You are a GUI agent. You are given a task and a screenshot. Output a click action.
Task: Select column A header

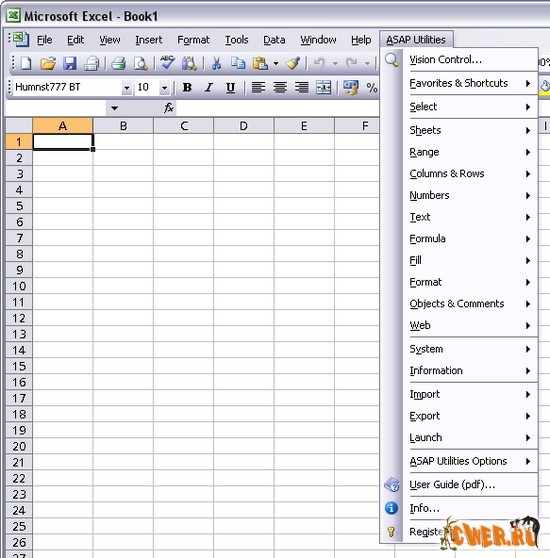pos(63,126)
